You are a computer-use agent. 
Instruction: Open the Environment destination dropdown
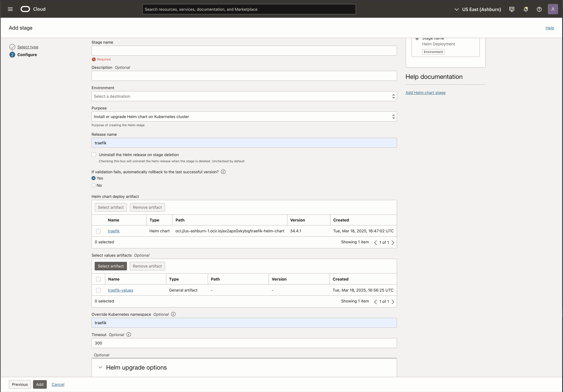[x=244, y=96]
